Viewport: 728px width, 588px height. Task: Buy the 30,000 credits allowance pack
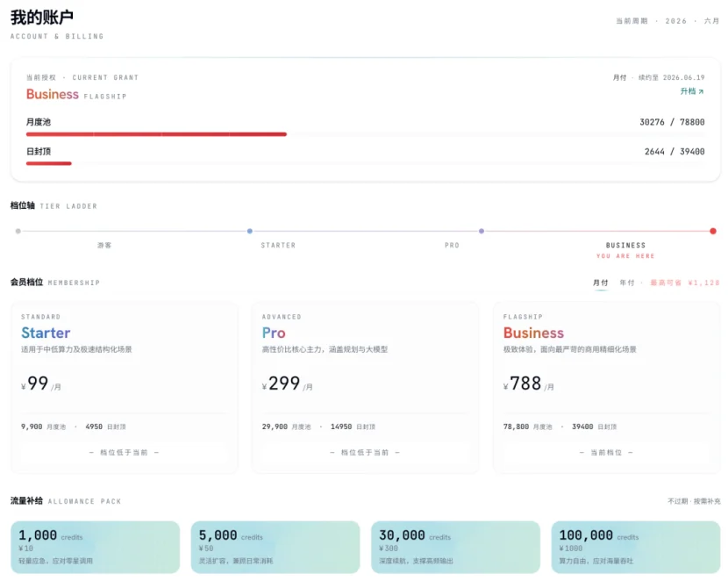[x=455, y=547]
